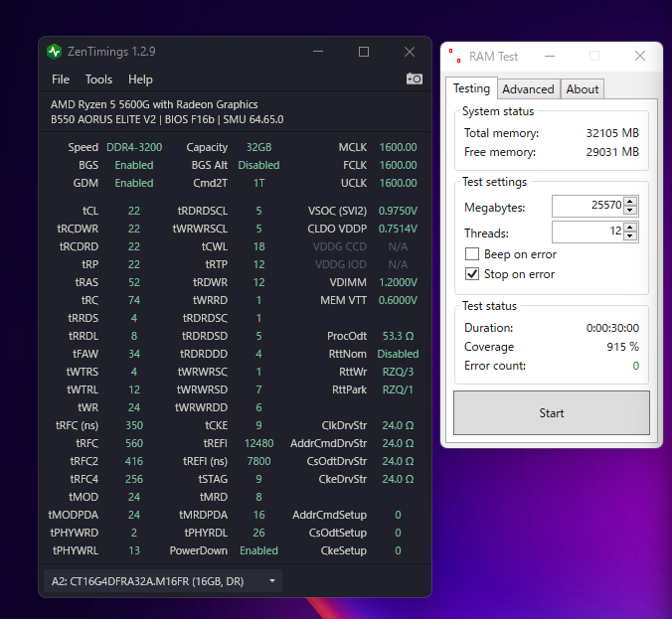Click the tRFC (ns) value 350
This screenshot has width=672, height=619.
[134, 425]
